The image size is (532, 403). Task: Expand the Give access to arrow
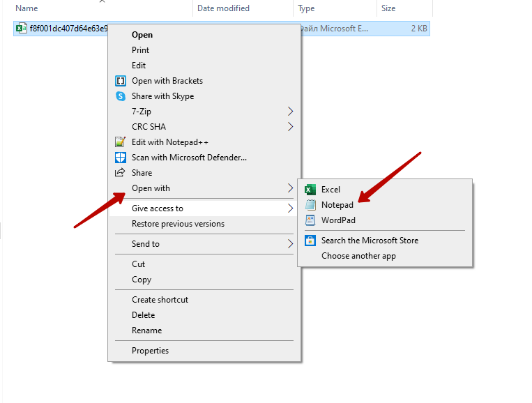(290, 208)
